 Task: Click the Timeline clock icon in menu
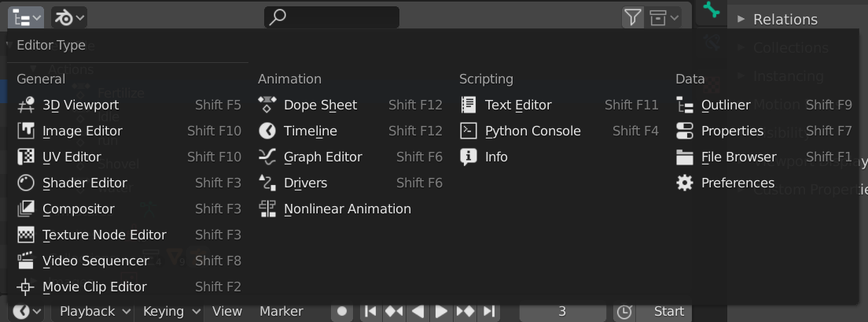tap(267, 131)
